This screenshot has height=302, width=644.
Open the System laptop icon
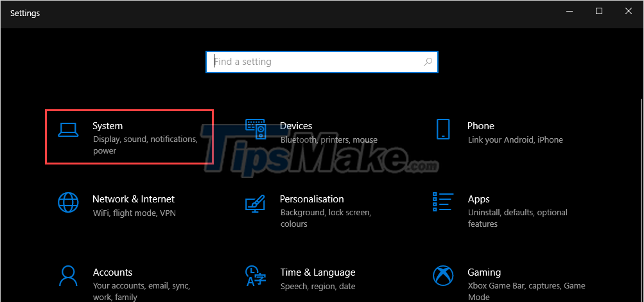(68, 129)
